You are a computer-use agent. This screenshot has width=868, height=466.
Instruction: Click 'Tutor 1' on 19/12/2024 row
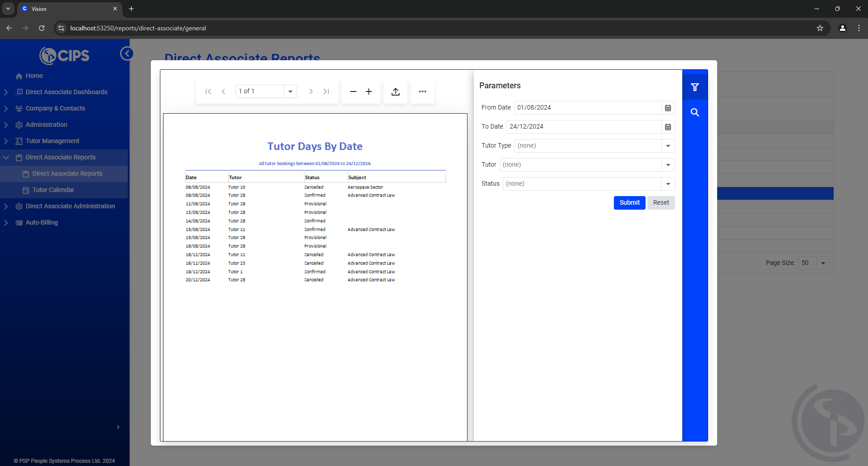click(235, 272)
